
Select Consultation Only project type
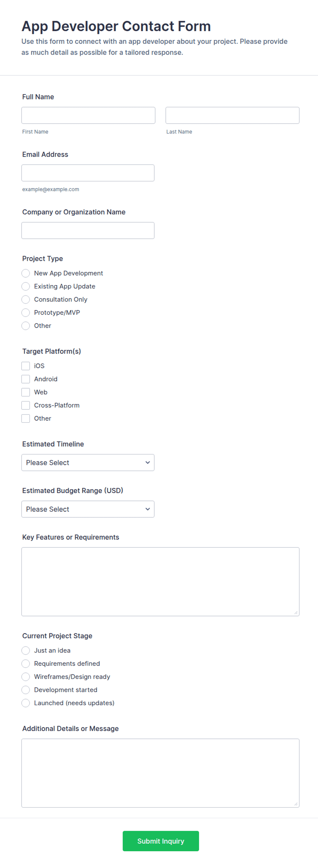26,299
